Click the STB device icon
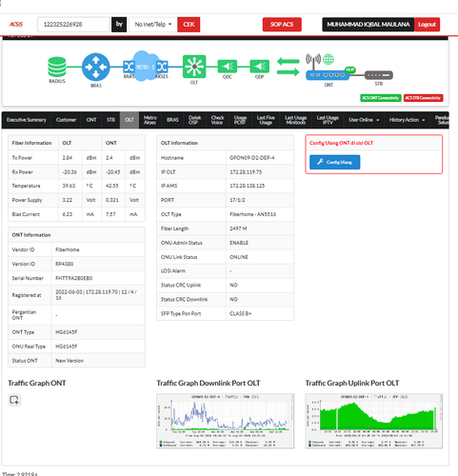The image size is (458, 476). coord(379,75)
